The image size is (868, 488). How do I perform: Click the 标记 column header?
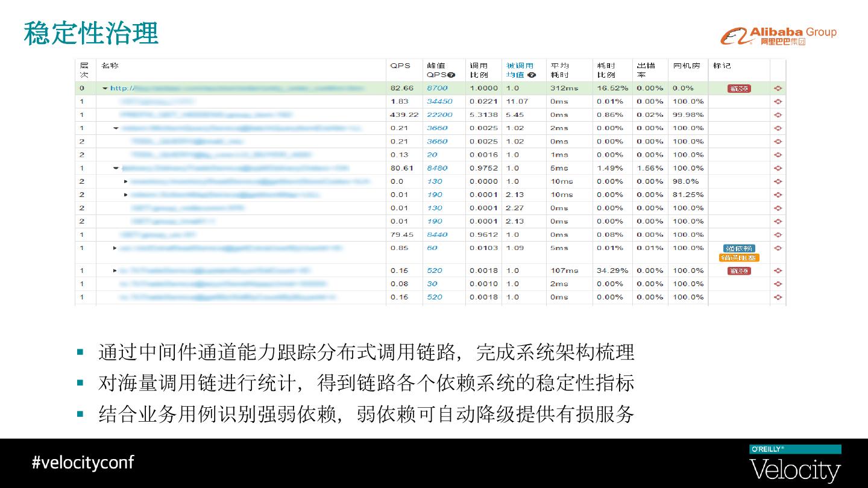pyautogui.click(x=722, y=66)
